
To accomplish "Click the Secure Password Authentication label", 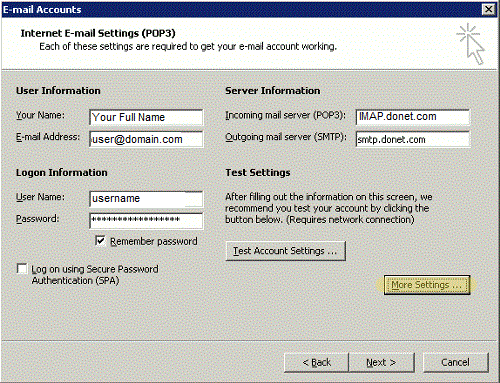I will coord(95,275).
